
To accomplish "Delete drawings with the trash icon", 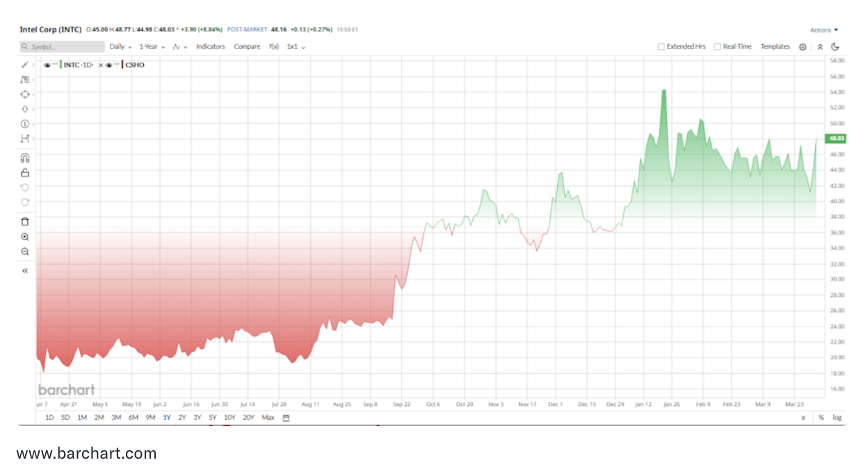I will click(x=25, y=222).
